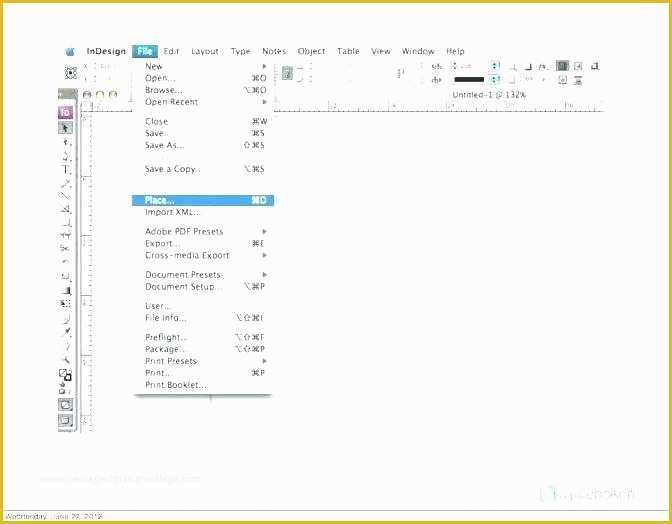The height and width of the screenshot is (524, 672).
Task: Select the Gradient tool
Action: pos(66,290)
